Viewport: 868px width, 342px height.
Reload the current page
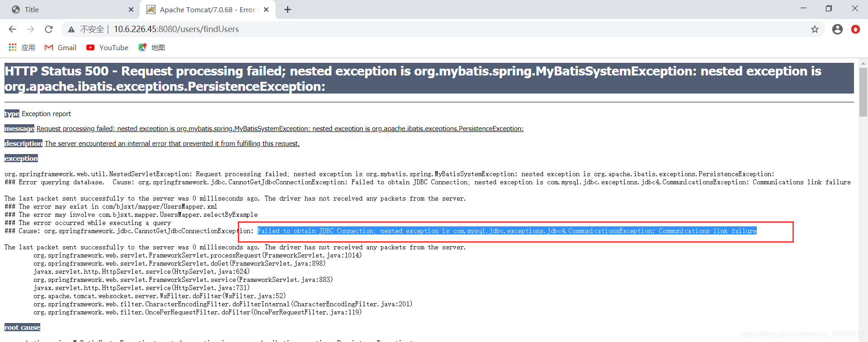click(x=49, y=29)
